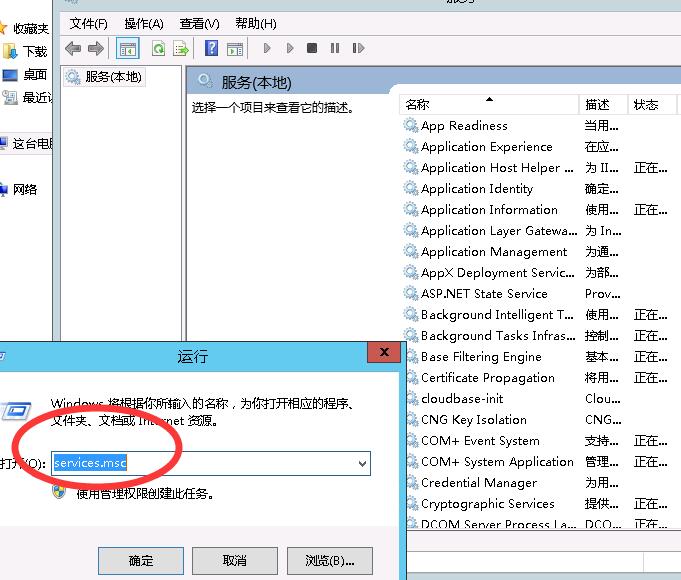Open the 操作(A) menu
This screenshot has width=681, height=580.
(x=144, y=23)
